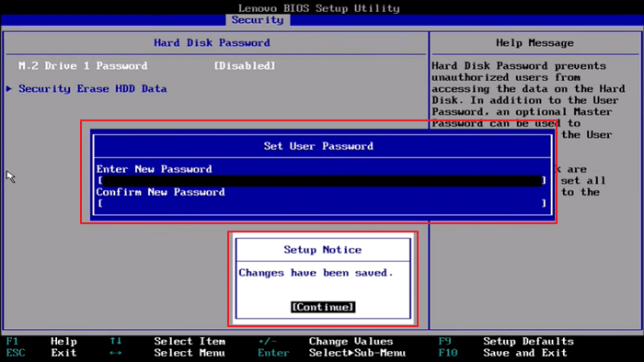Click the 'Changes have been saved.' message

click(316, 273)
